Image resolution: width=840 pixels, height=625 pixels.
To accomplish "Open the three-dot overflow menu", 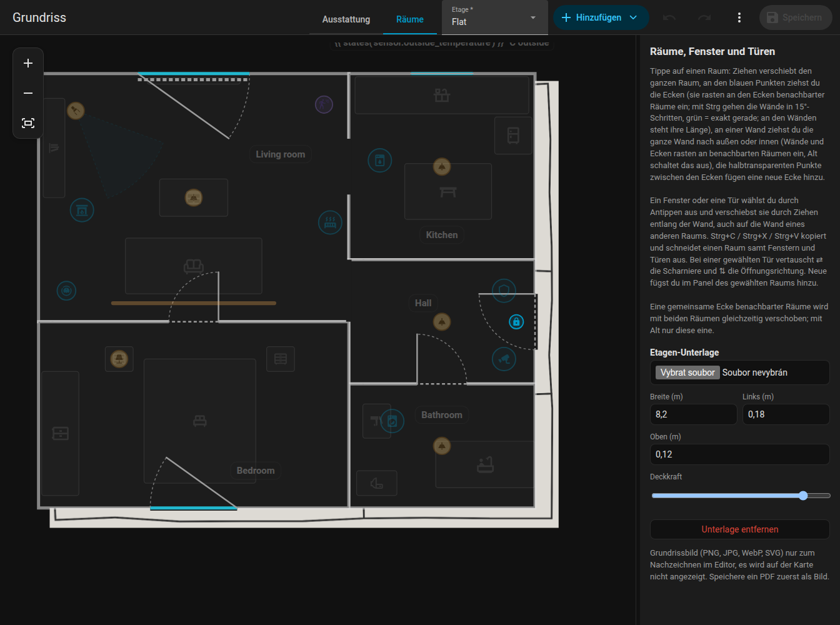I will coord(739,17).
